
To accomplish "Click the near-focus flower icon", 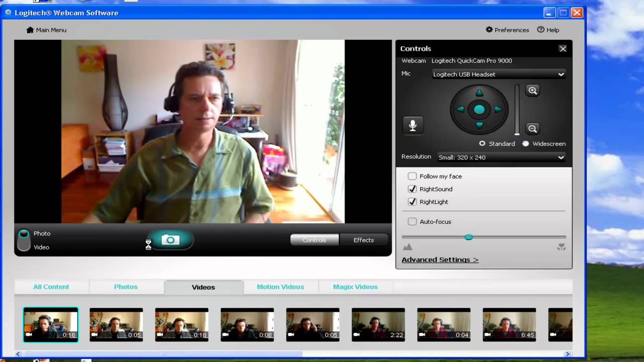I will (x=561, y=247).
